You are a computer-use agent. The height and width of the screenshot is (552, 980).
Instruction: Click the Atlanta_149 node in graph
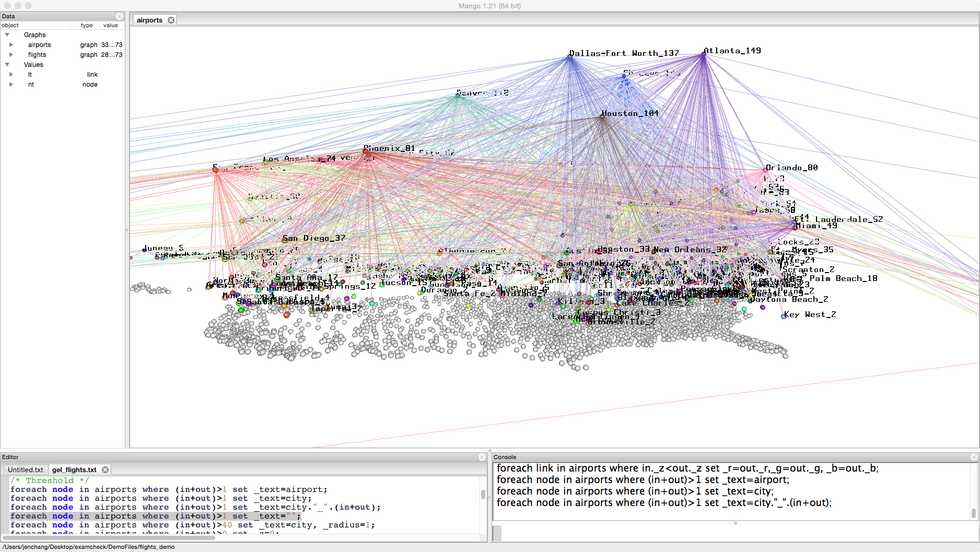pyautogui.click(x=704, y=54)
